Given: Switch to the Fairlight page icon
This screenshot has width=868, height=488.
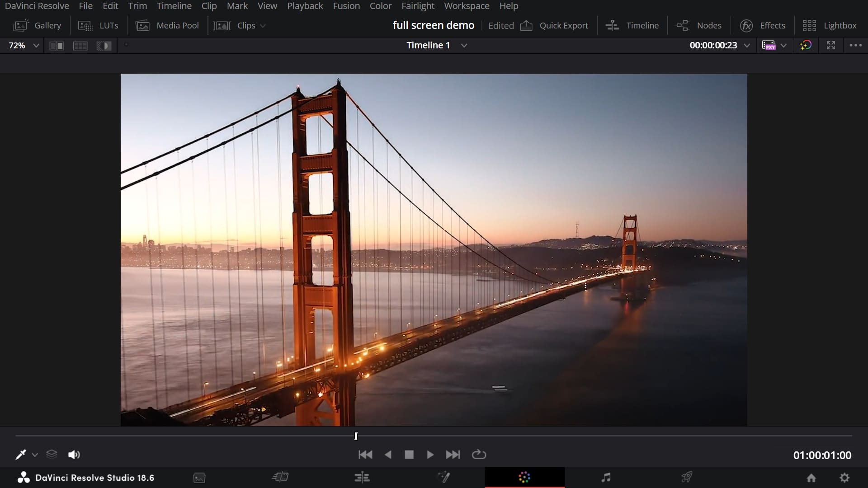Looking at the screenshot, I should pyautogui.click(x=606, y=477).
